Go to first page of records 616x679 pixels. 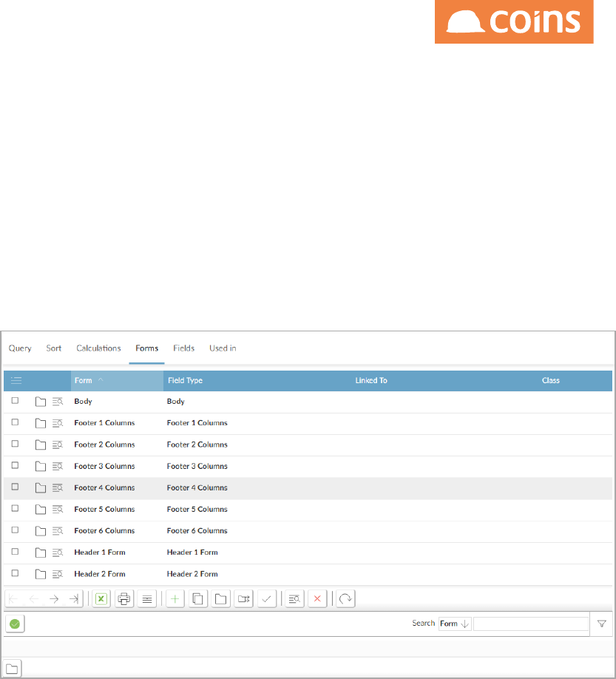tap(13, 599)
